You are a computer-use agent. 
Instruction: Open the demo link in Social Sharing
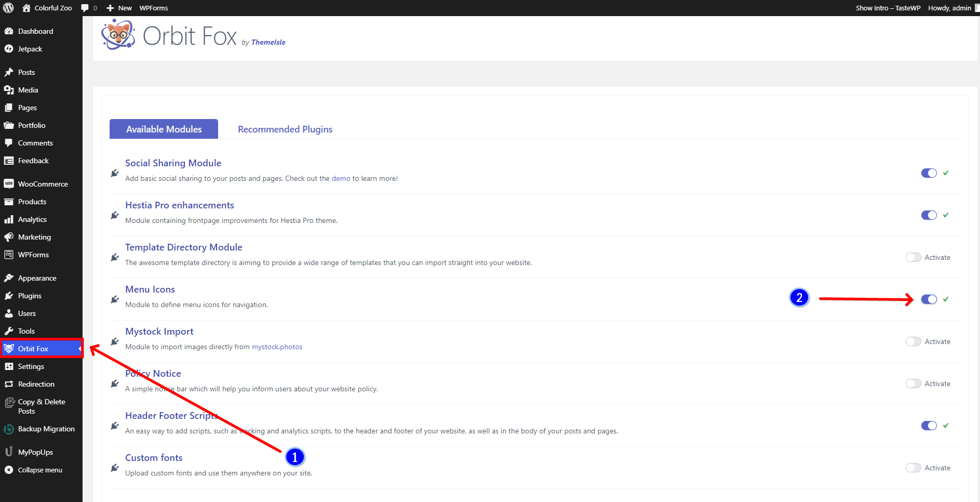click(341, 178)
